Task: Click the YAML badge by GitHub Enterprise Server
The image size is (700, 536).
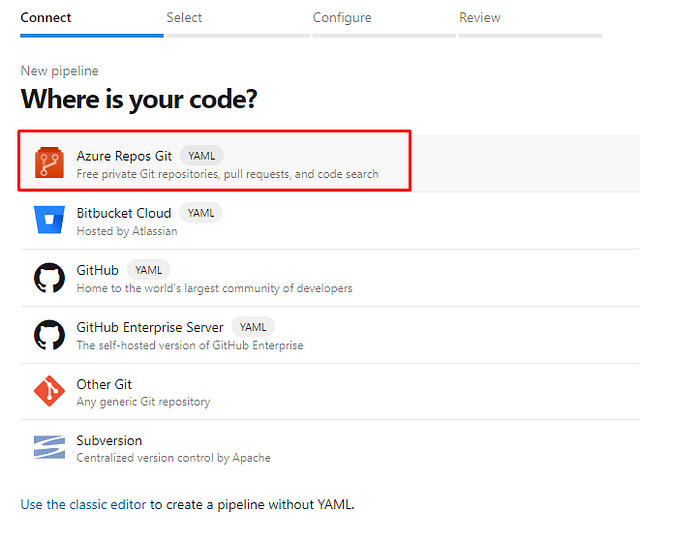Action: coord(253,327)
